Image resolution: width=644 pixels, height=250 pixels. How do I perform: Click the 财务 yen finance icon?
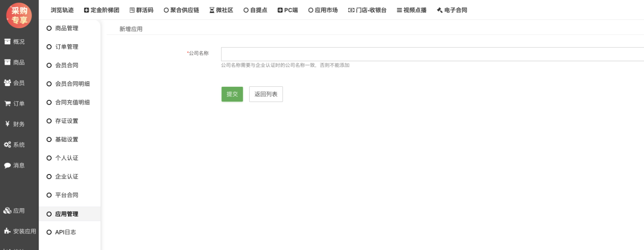pyautogui.click(x=7, y=124)
